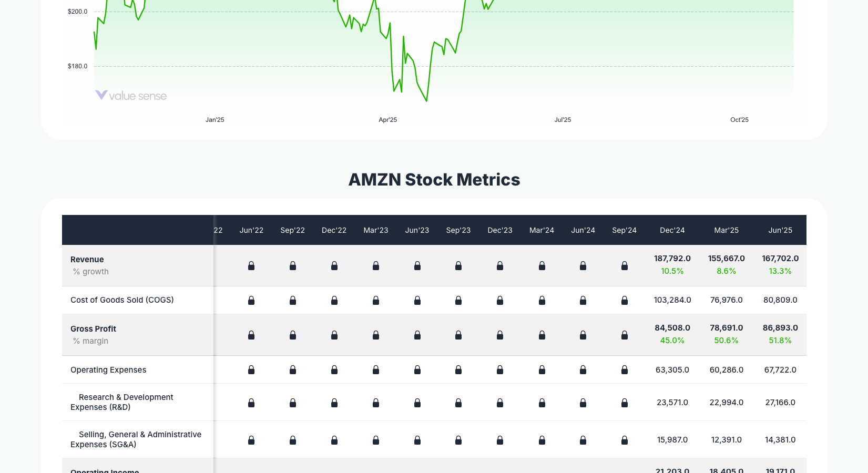Click the Operating Expenses lock under Jun'23
The image size is (868, 473).
[417, 370]
